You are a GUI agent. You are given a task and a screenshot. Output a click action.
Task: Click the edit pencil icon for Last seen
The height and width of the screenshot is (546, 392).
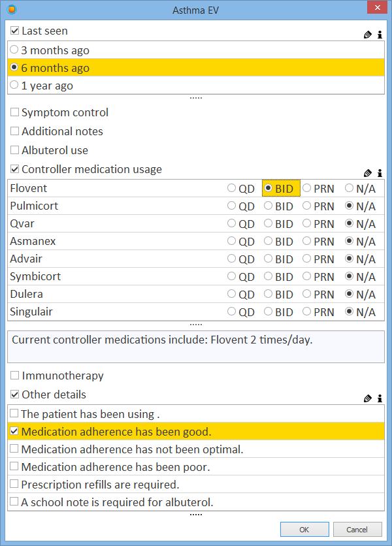point(368,35)
